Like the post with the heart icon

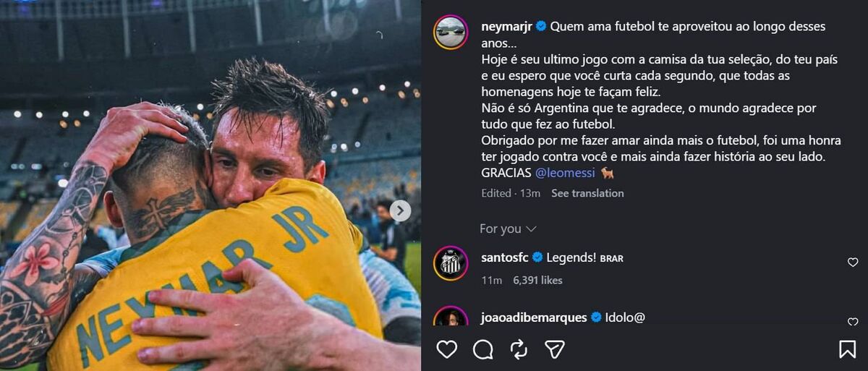[447, 350]
